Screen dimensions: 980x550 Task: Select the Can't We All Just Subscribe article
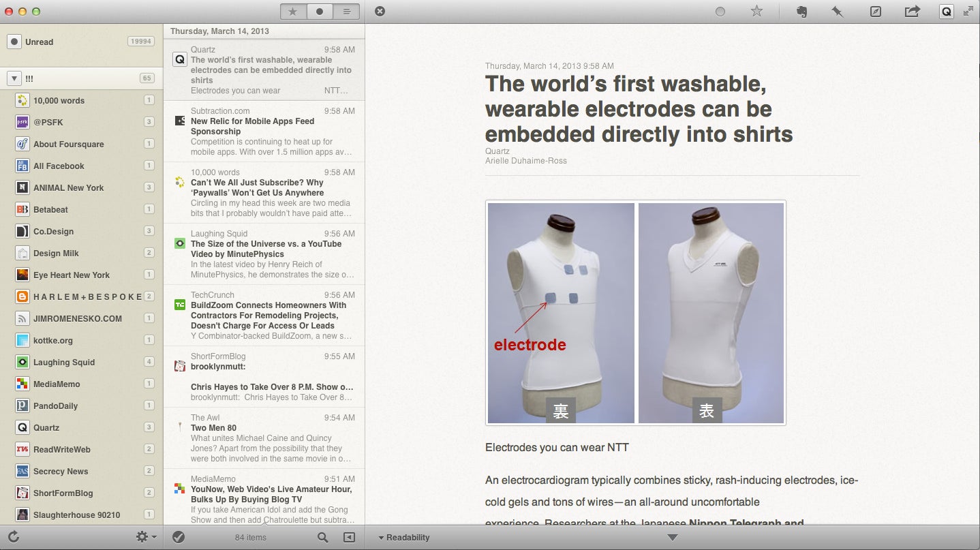(x=264, y=192)
